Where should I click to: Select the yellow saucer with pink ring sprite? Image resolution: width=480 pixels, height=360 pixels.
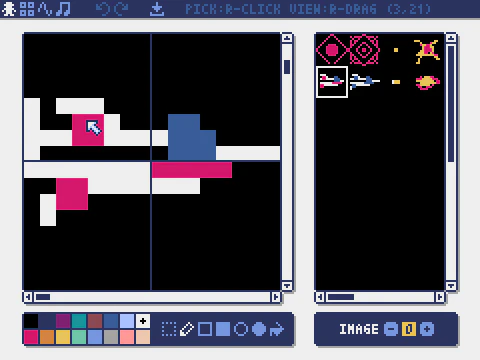(x=428, y=82)
